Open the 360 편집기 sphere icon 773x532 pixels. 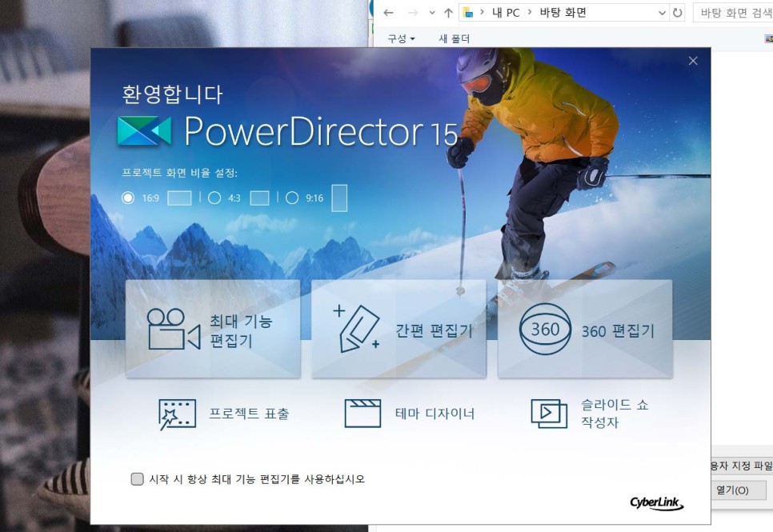(545, 327)
